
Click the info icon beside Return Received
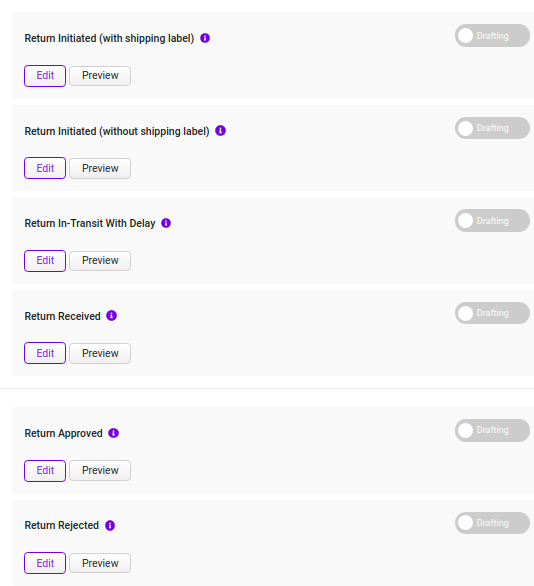point(111,316)
